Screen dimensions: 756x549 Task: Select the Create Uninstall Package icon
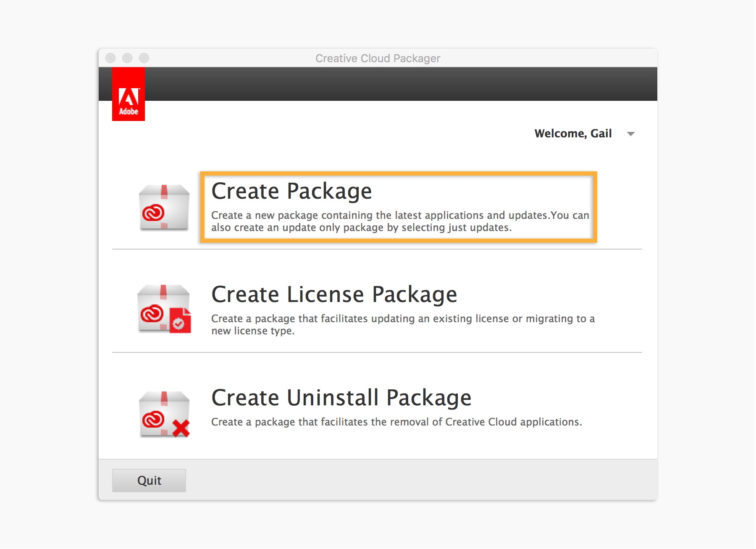(x=164, y=414)
